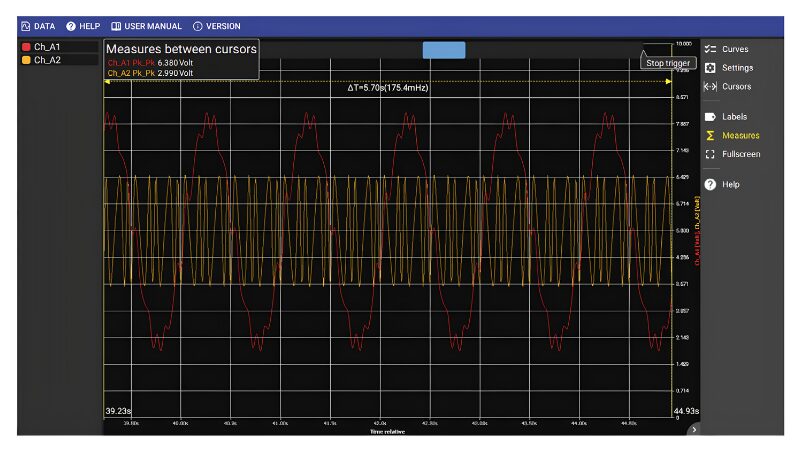Click the ΔT=5.70s(175.4mHz) cursor readout
This screenshot has height=450, width=800.
tap(388, 88)
